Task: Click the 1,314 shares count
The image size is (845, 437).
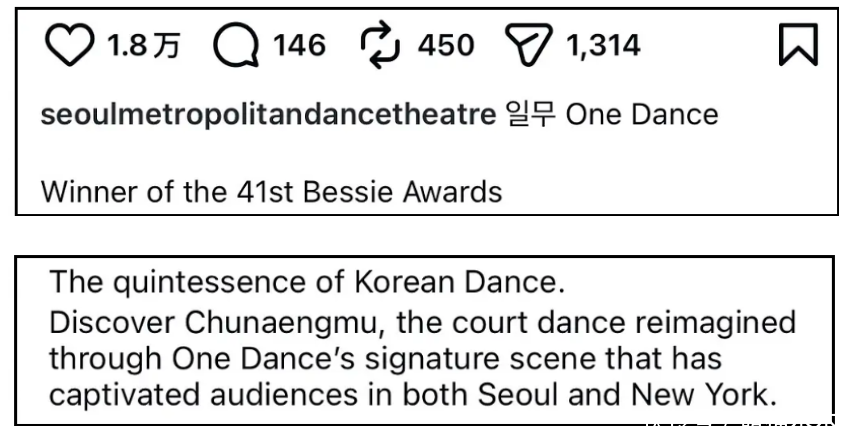Action: (605, 46)
